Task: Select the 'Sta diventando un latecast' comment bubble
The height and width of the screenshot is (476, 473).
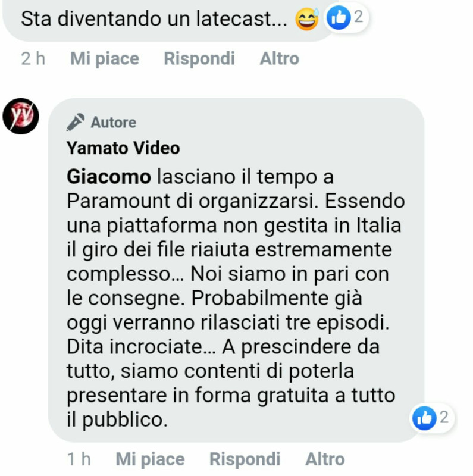Action: pyautogui.click(x=169, y=19)
